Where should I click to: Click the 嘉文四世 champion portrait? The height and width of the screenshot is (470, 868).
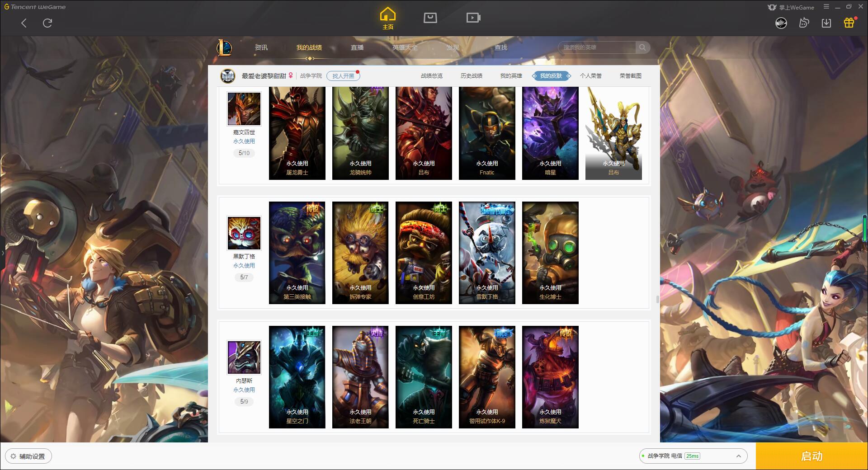(x=244, y=109)
